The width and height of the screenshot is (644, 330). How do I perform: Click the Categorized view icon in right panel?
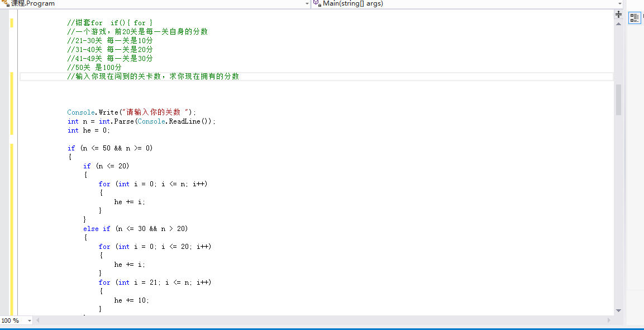[634, 17]
